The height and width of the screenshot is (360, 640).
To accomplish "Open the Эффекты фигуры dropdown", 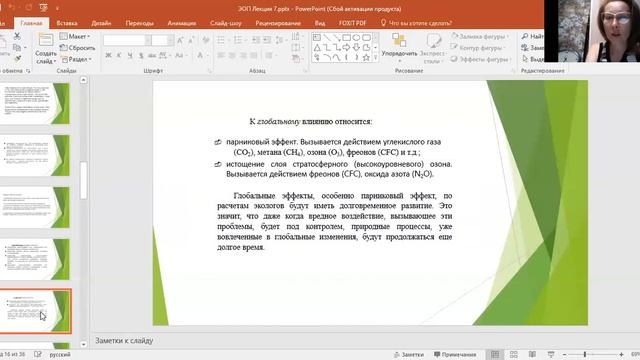I will click(x=481, y=59).
